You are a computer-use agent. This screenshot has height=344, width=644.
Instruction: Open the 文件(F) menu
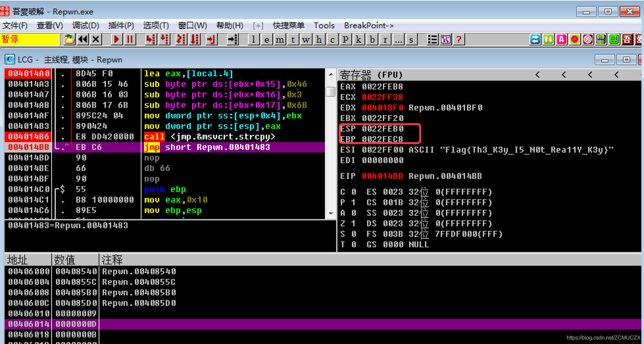click(x=15, y=25)
